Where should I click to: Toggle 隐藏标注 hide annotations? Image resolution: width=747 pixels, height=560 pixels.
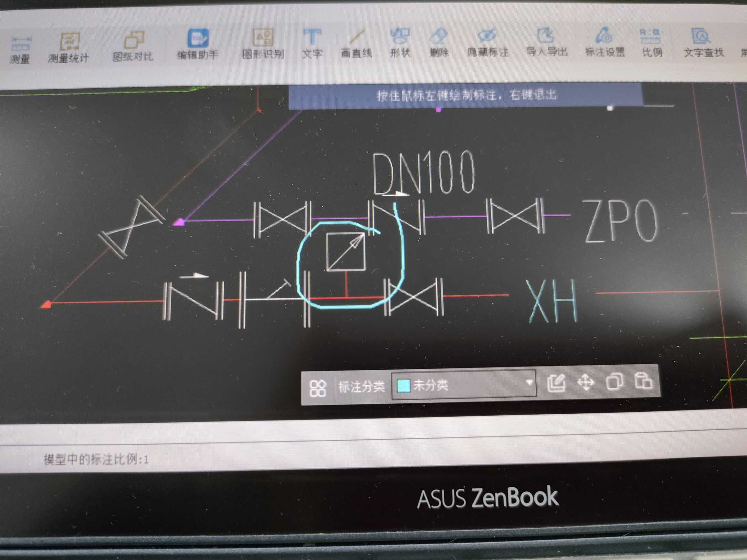point(488,42)
